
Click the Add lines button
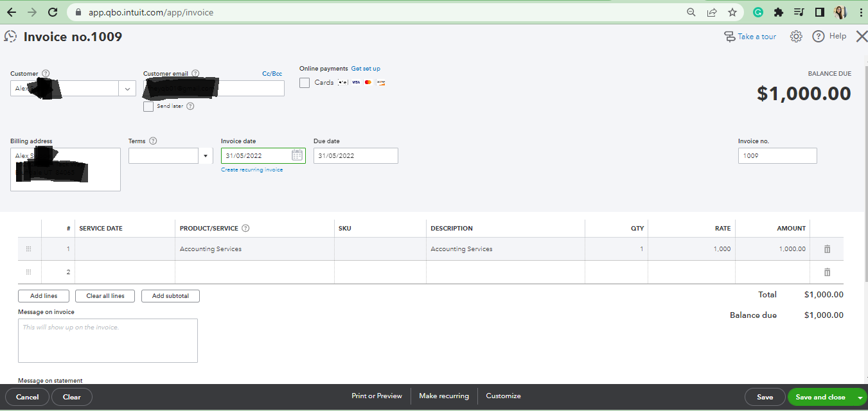pyautogui.click(x=44, y=296)
